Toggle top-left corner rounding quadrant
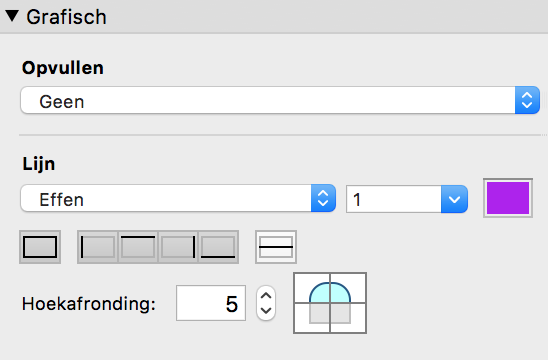The image size is (548, 360). pyautogui.click(x=312, y=288)
